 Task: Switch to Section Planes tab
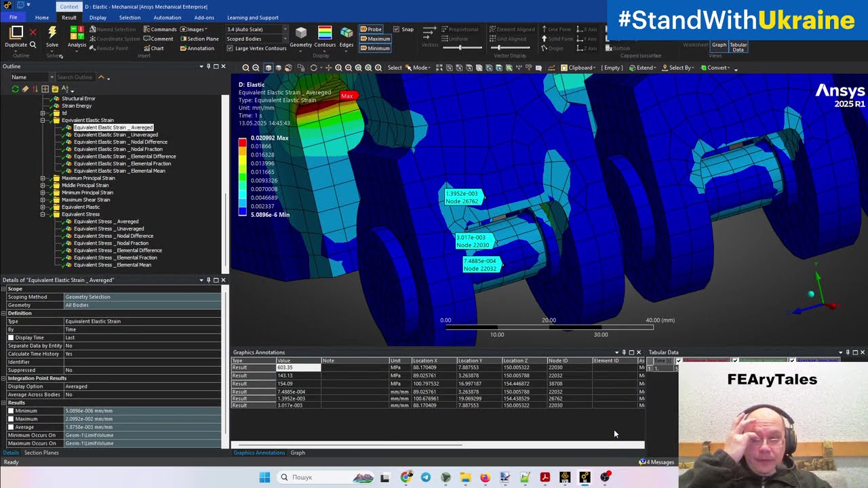pyautogui.click(x=41, y=453)
